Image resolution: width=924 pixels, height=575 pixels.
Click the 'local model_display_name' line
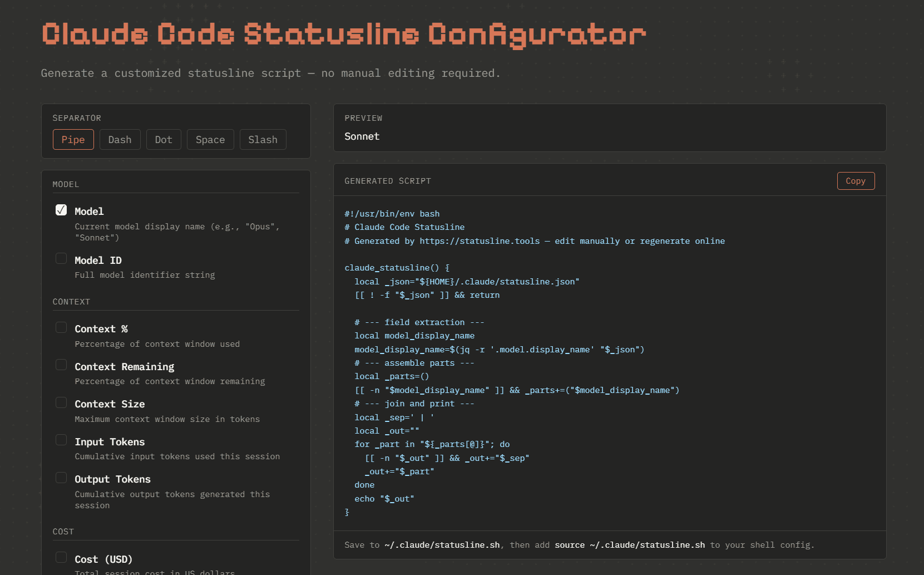coord(414,336)
